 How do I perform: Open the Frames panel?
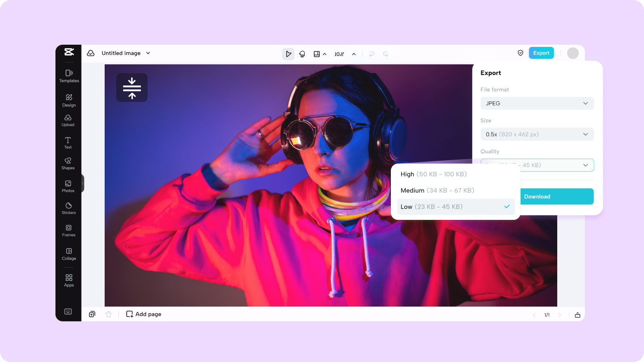(x=68, y=231)
